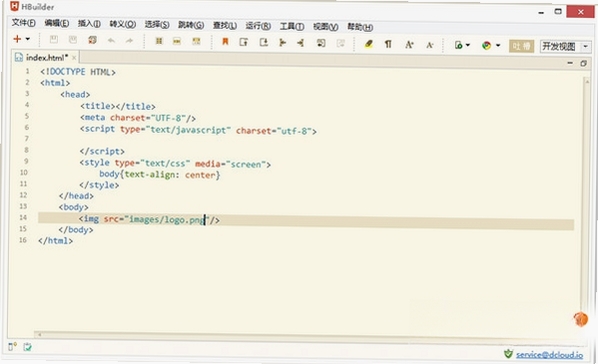Image resolution: width=598 pixels, height=364 pixels.
Task: Click the Chrome browser icon
Action: (x=486, y=45)
